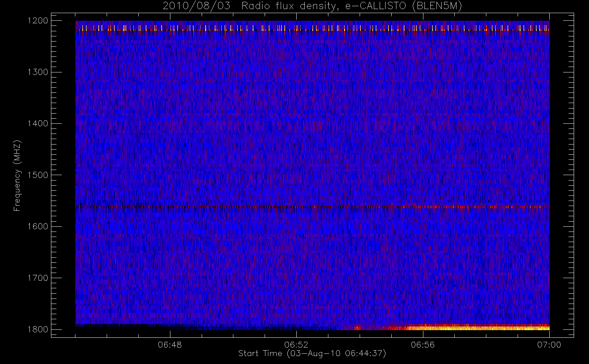Click the 07:00 time tick label

coord(549,345)
